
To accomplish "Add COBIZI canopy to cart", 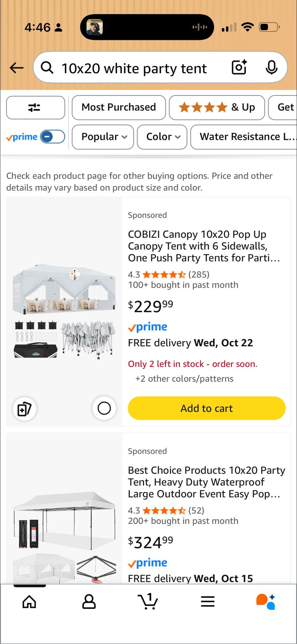I will point(207,408).
